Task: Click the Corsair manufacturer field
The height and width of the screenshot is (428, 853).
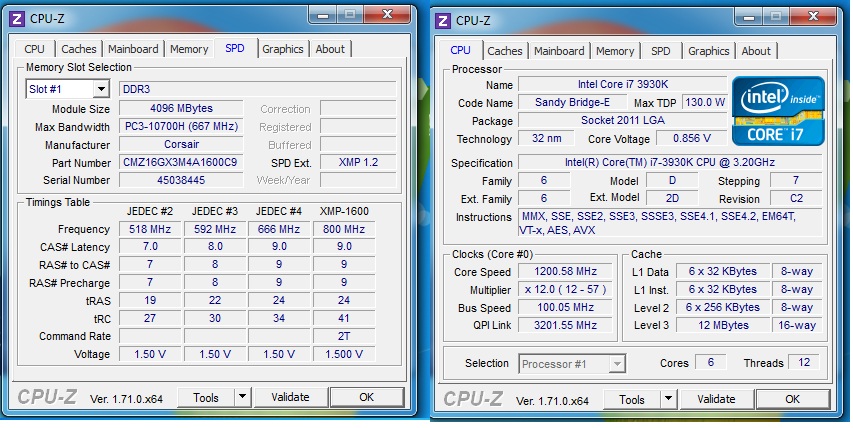Action: 181,144
